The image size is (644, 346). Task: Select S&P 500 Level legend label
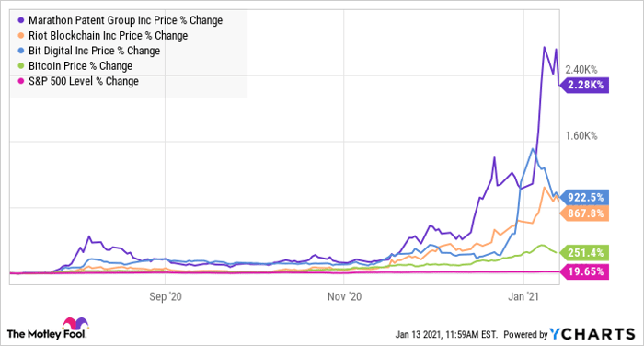coord(84,81)
